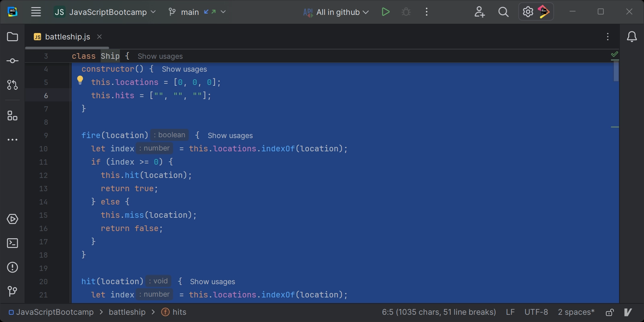Click 'return true;' on line 13
Image resolution: width=644 pixels, height=322 pixels.
(x=130, y=188)
